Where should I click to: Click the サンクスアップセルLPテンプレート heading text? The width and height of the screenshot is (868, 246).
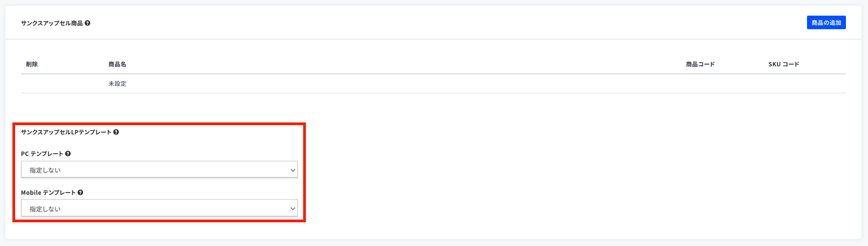(x=66, y=132)
